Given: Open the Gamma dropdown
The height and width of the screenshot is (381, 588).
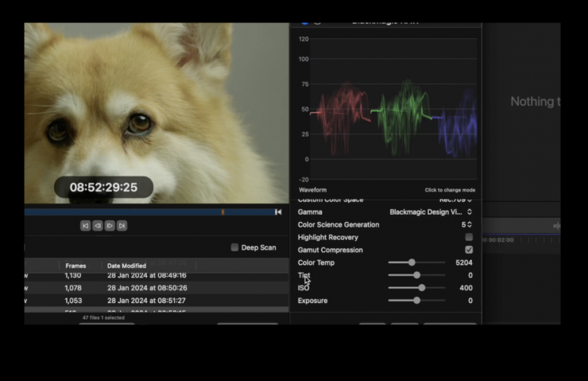Looking at the screenshot, I should (431, 212).
